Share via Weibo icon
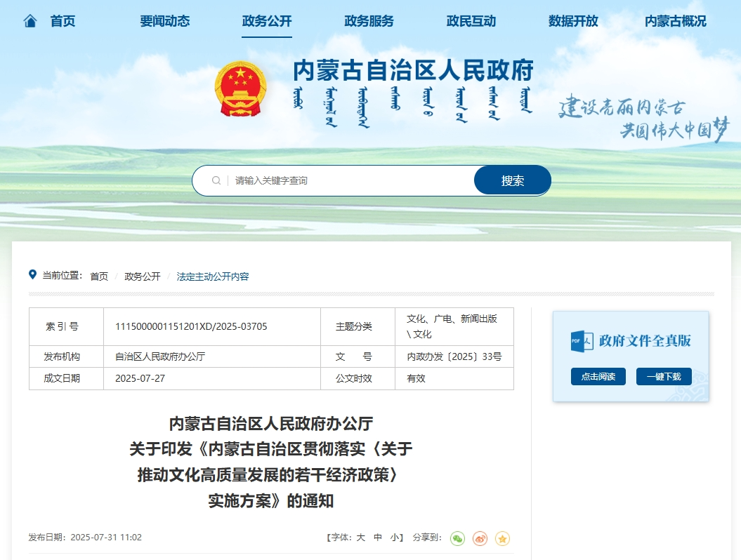 pos(480,538)
